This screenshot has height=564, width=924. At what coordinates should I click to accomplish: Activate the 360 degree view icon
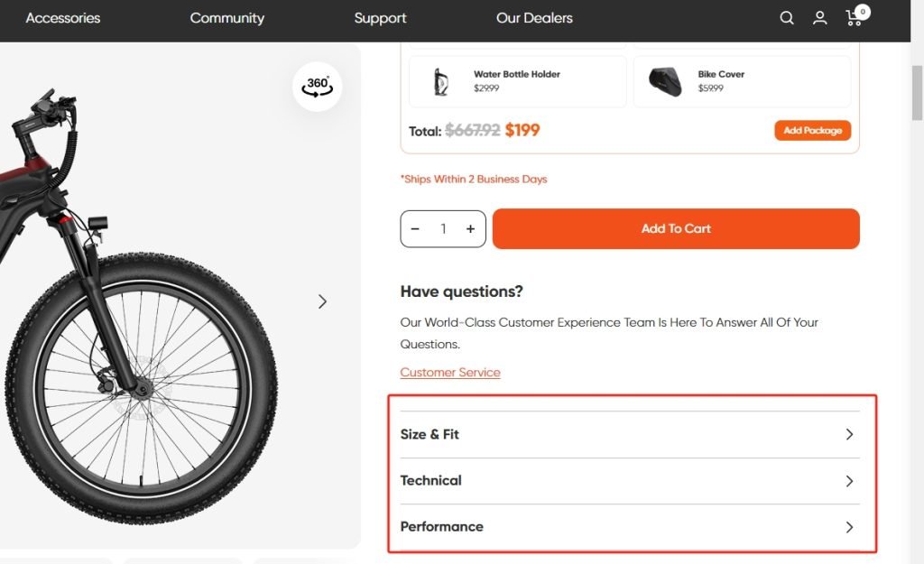click(318, 87)
